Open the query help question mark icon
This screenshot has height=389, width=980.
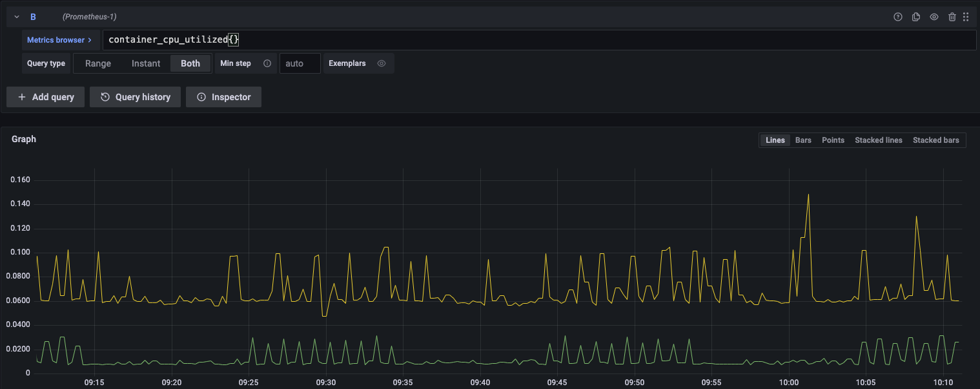(x=897, y=17)
